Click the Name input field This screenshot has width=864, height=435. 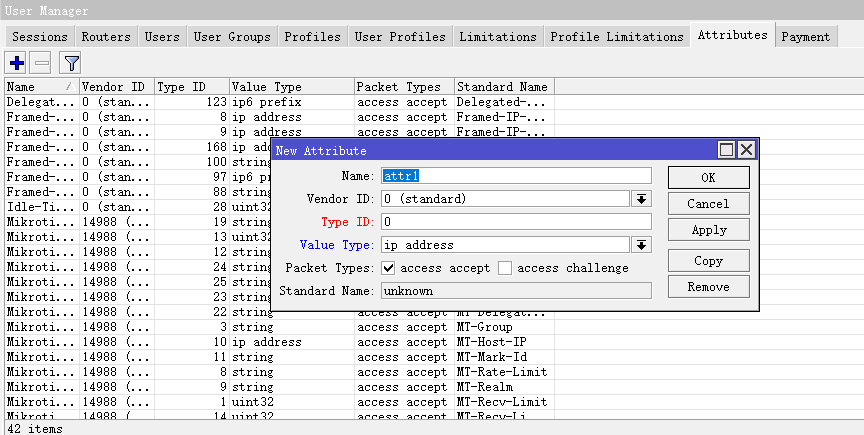(x=515, y=176)
